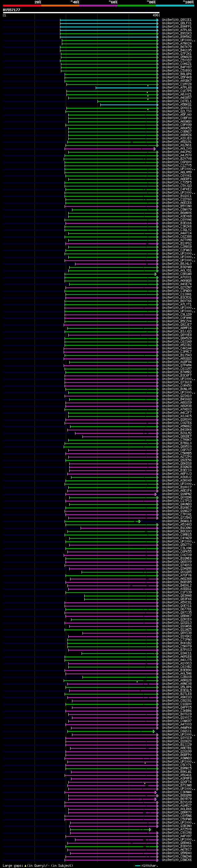Select the UniRef100_C5YYD7 label

pos(176,60)
